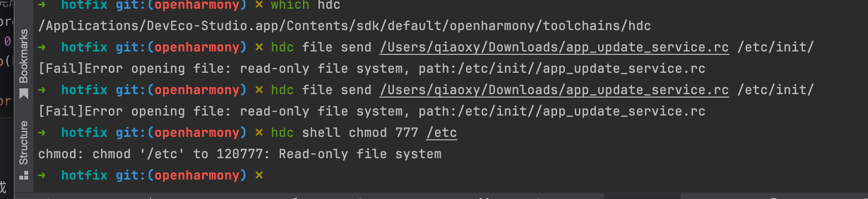Click the yellow ✗ before 'which hdc'
The image size is (868, 199).
[x=259, y=5]
